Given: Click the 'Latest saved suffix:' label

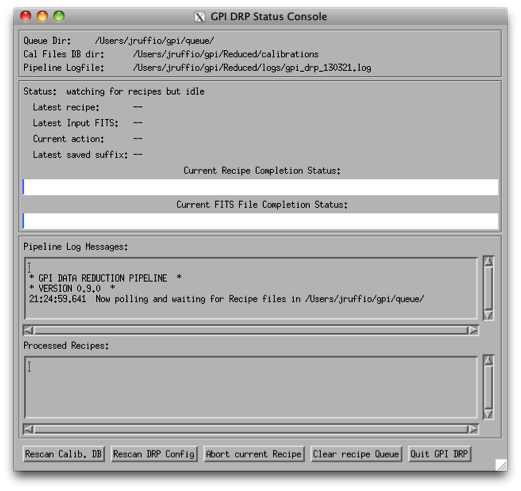Looking at the screenshot, I should [80, 155].
